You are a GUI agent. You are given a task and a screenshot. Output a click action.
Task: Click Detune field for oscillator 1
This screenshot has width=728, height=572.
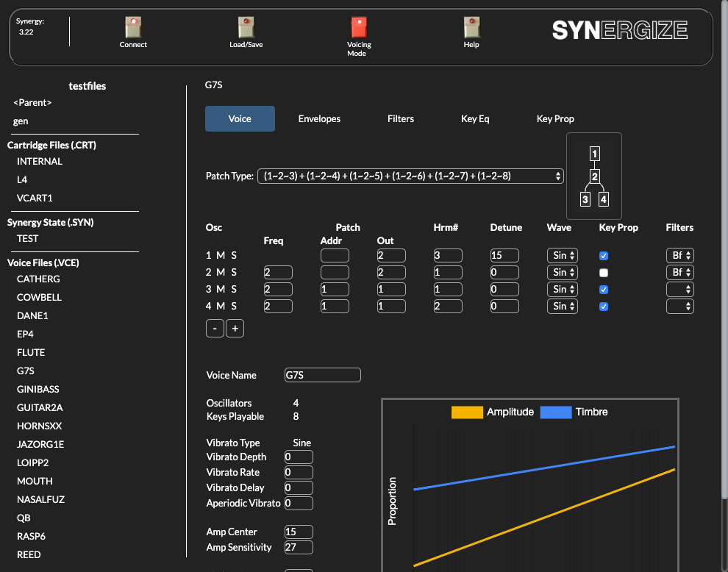click(x=504, y=255)
